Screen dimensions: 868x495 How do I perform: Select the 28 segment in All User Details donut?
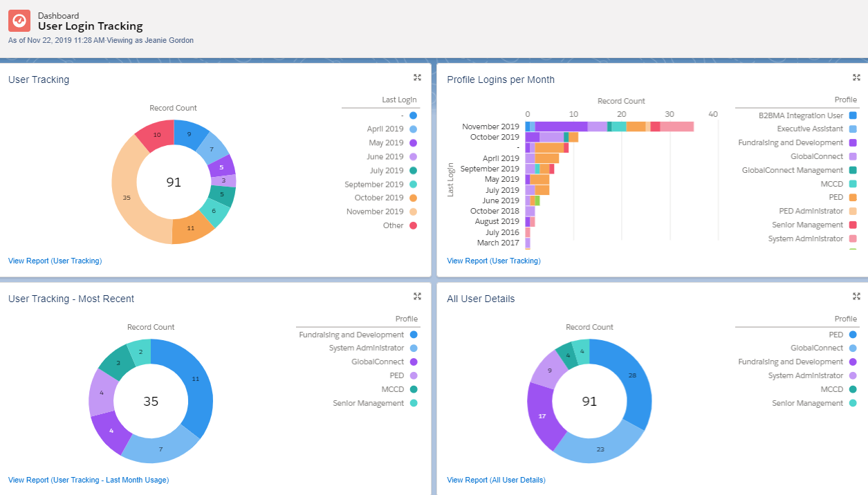coord(632,375)
